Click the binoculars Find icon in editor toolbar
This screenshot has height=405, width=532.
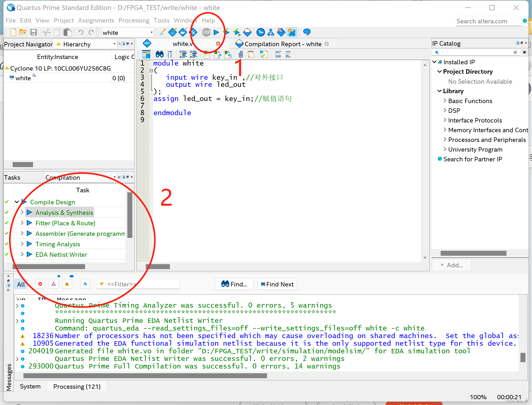[159, 54]
